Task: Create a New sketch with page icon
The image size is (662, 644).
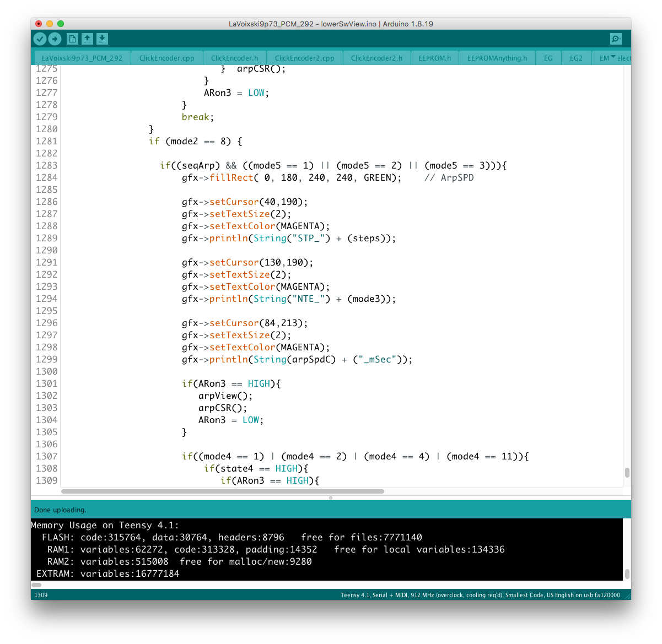Action: (72, 39)
